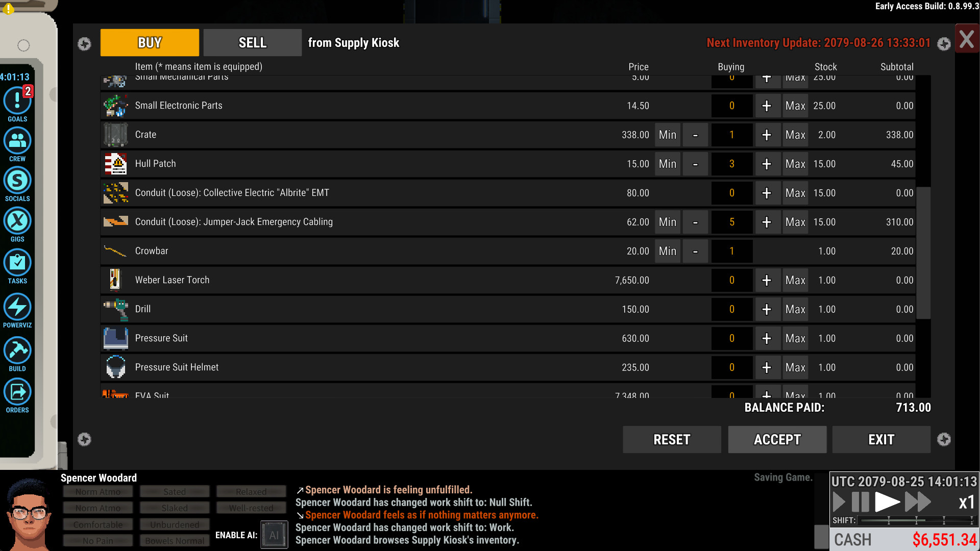Increase Hull Patch quantity with plus
Screen dimensions: 980x551
pyautogui.click(x=766, y=164)
